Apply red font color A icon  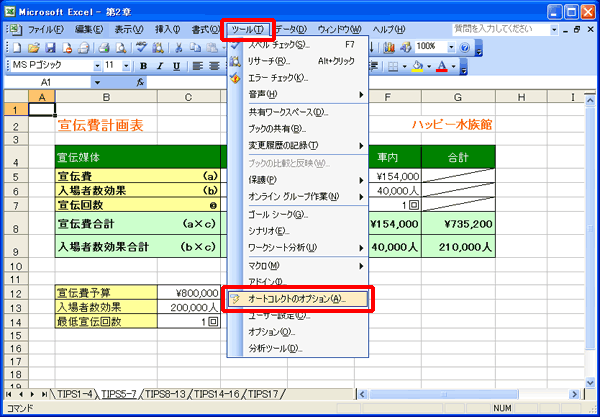[x=442, y=67]
